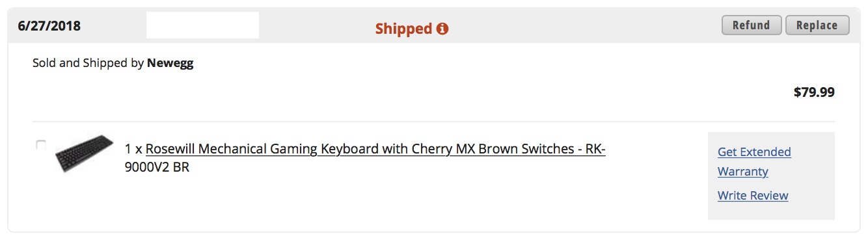Click the info icon beside Shipped status

pyautogui.click(x=442, y=29)
